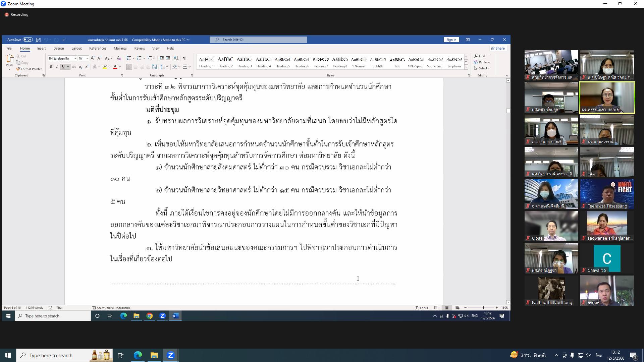Open the Layout ribbon tab

tap(76, 48)
